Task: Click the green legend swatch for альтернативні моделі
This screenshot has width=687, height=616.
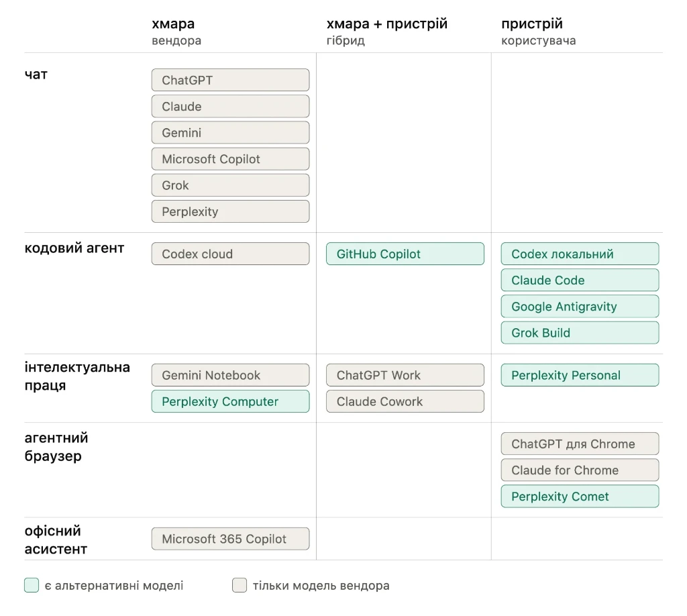Action: click(32, 585)
